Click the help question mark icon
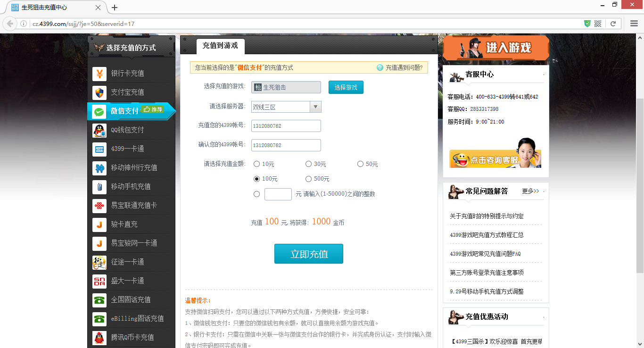644x348 pixels. [x=380, y=67]
